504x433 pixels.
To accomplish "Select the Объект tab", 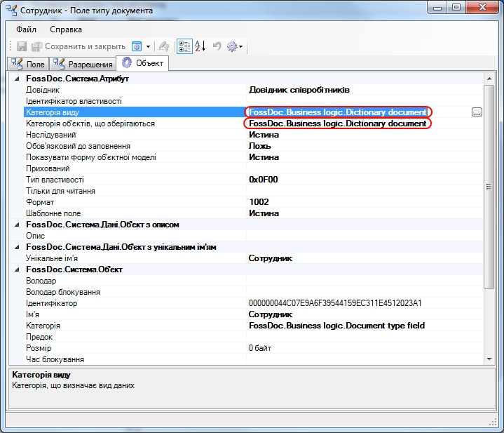I will click(142, 62).
